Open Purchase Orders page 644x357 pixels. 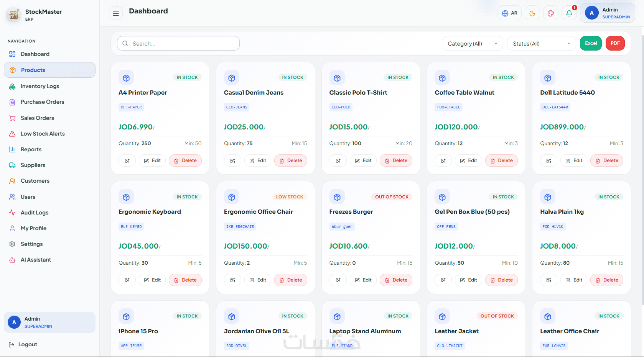49,102
